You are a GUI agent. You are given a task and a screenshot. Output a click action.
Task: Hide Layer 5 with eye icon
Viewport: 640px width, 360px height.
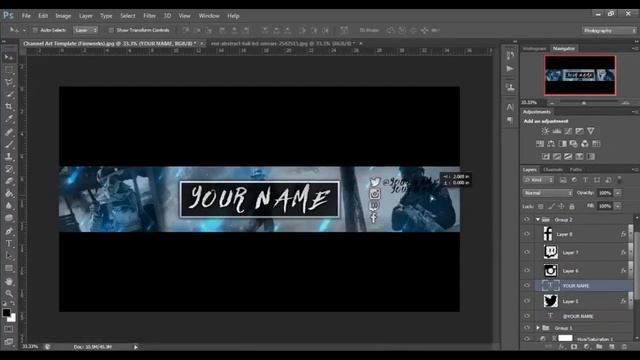click(527, 301)
